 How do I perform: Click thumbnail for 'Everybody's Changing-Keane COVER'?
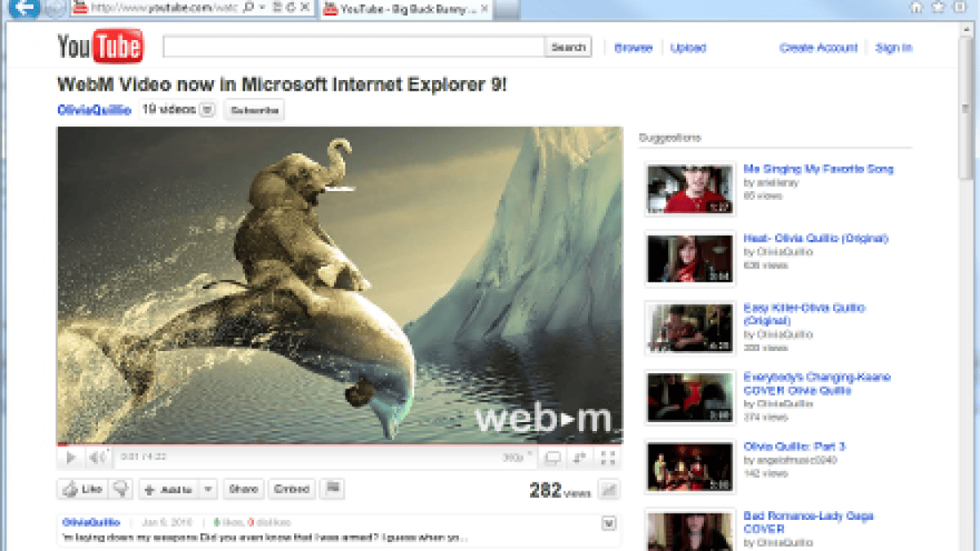690,398
